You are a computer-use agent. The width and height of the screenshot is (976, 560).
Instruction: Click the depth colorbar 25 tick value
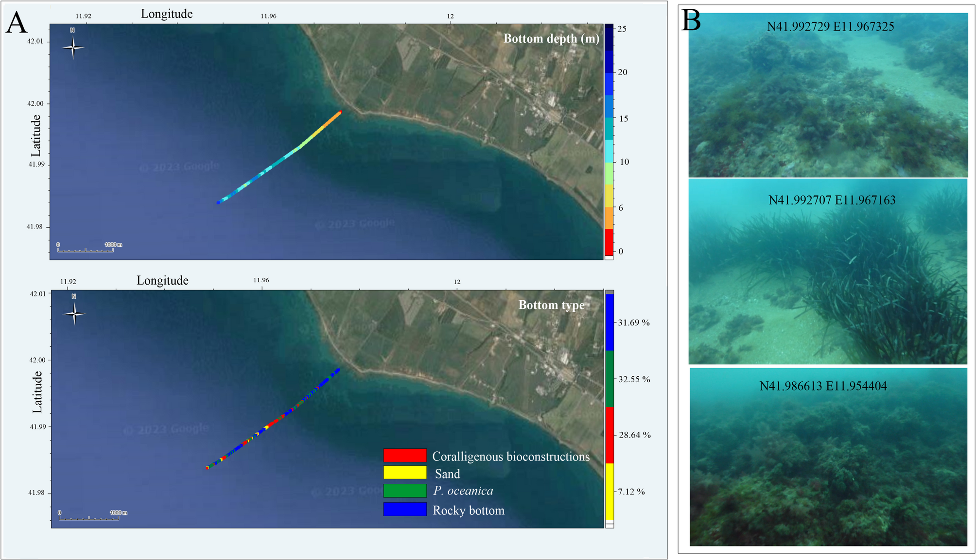coord(622,29)
